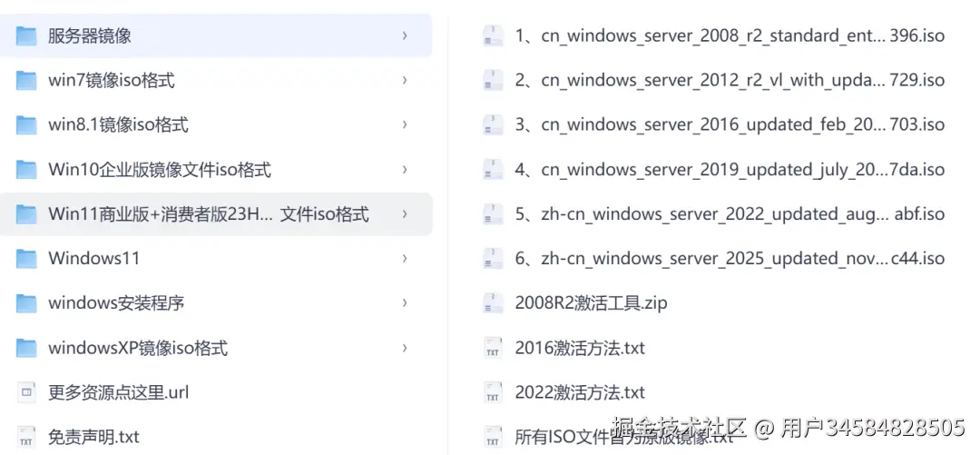This screenshot has height=455, width=980.
Task: Click the 2008R2激活工具.zip archive icon
Action: pos(493,303)
